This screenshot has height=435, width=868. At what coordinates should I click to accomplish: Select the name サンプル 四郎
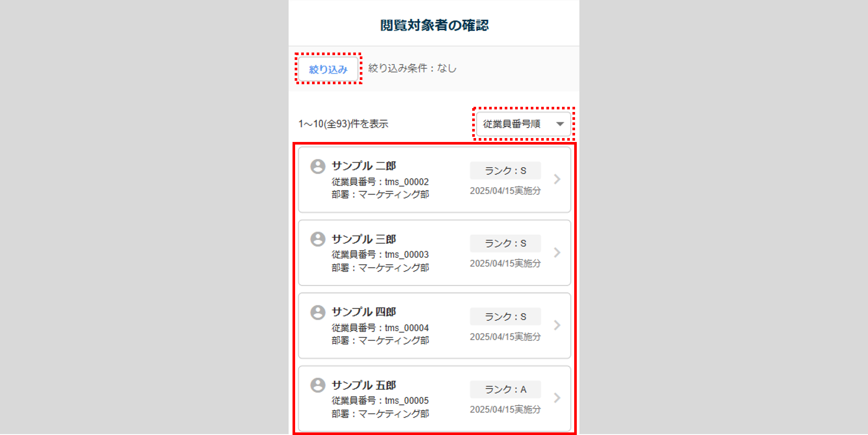click(x=364, y=312)
